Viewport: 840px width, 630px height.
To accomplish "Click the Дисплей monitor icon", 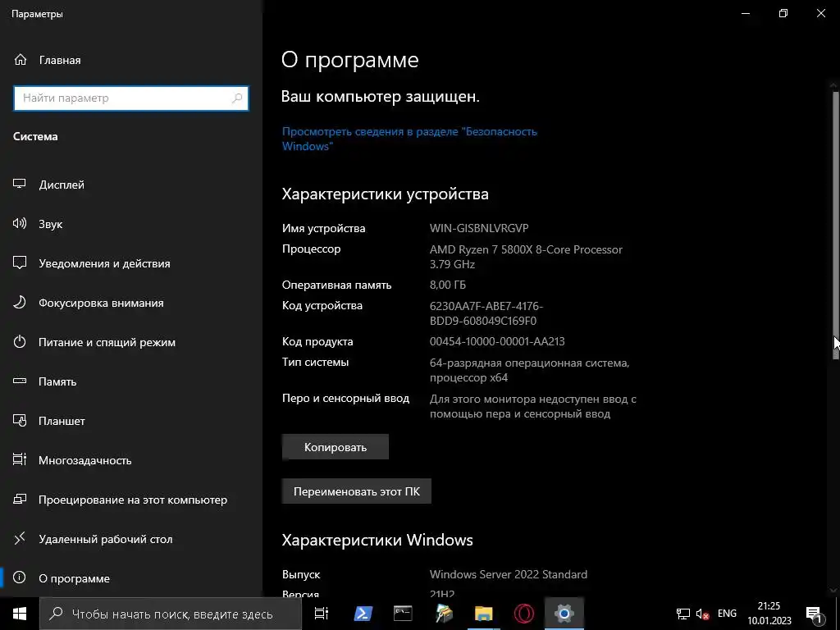I will click(x=20, y=184).
